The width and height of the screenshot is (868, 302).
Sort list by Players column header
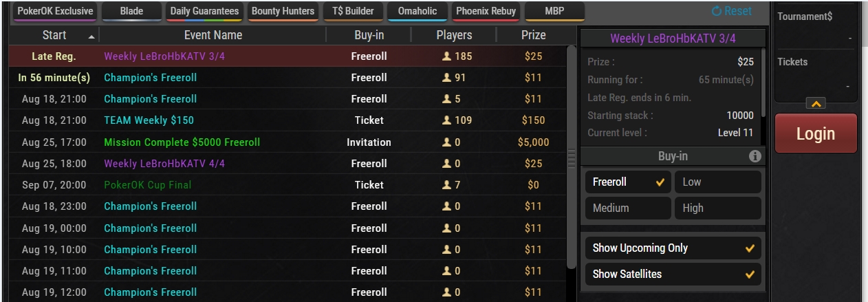454,35
